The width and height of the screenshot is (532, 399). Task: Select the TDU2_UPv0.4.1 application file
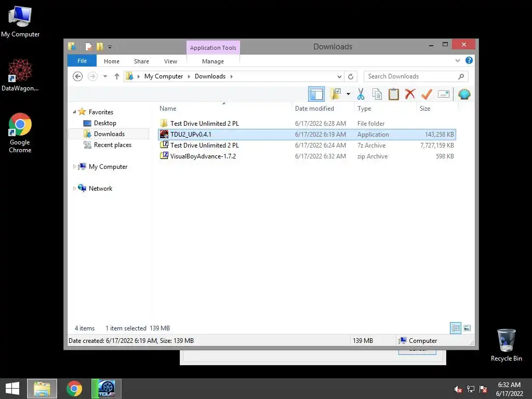pos(307,135)
